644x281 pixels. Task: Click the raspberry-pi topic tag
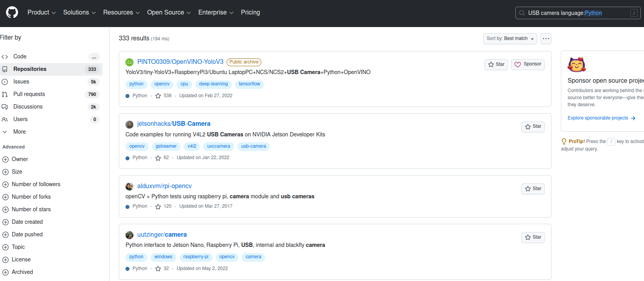pos(196,257)
